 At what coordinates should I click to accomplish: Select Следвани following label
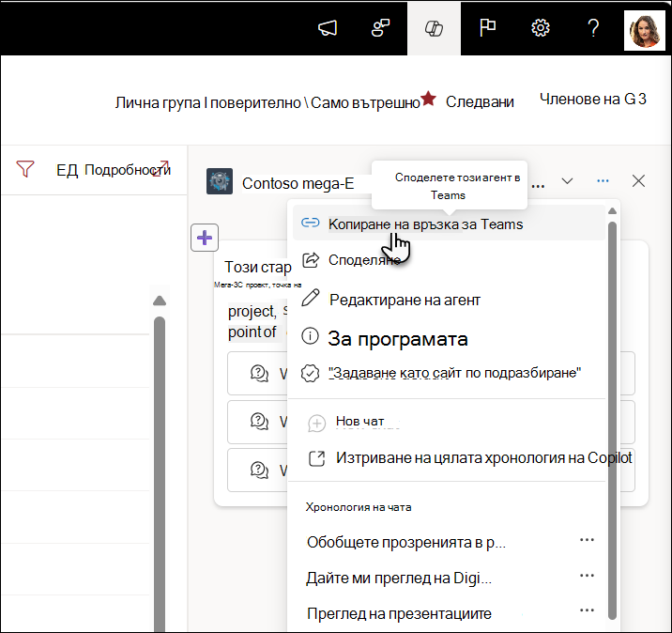point(480,102)
